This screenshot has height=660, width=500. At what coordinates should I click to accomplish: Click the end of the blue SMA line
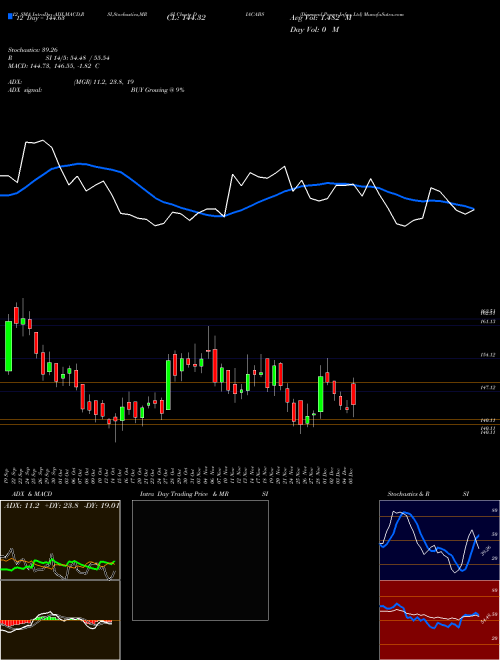[474, 209]
